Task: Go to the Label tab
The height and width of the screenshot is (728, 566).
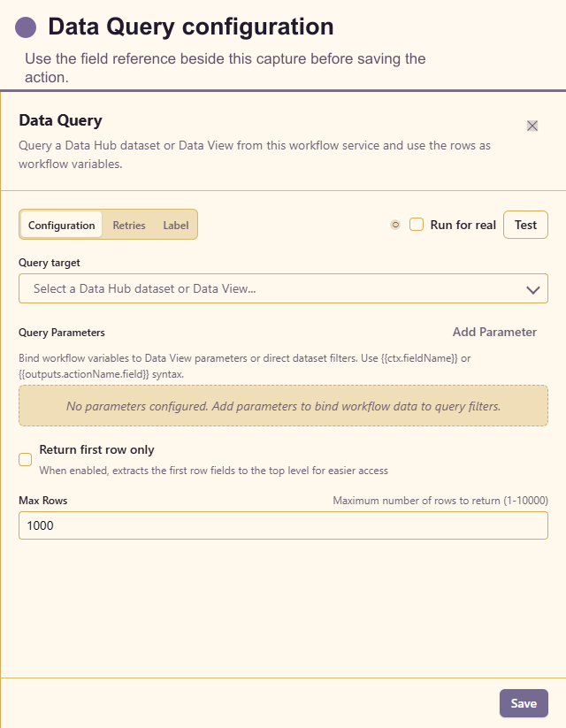Action: 175,226
